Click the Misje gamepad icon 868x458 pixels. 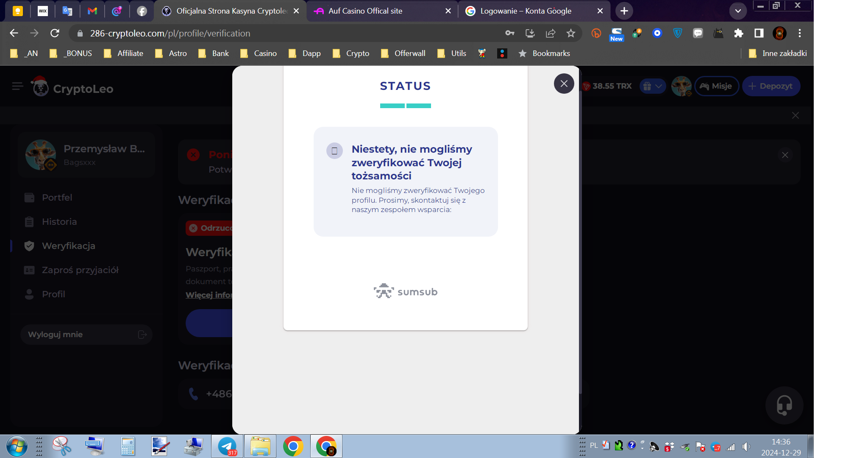(704, 86)
